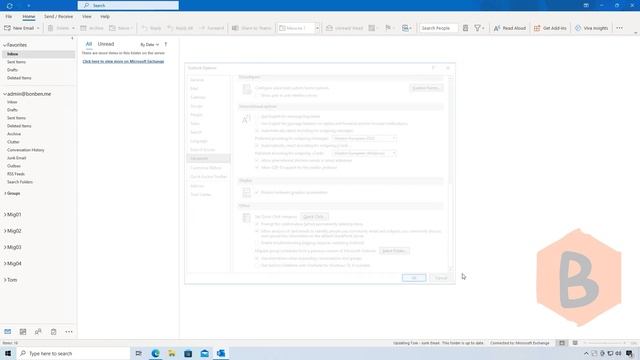The width and height of the screenshot is (640, 360).
Task: Click the Forward arrow icon
Action: click(x=202, y=28)
